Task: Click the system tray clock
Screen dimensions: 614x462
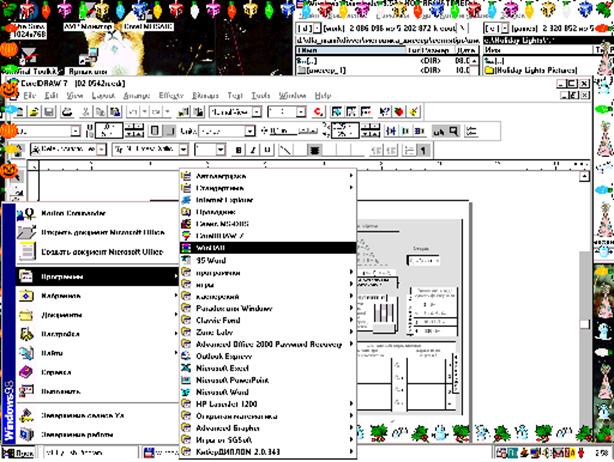Action: [x=602, y=453]
